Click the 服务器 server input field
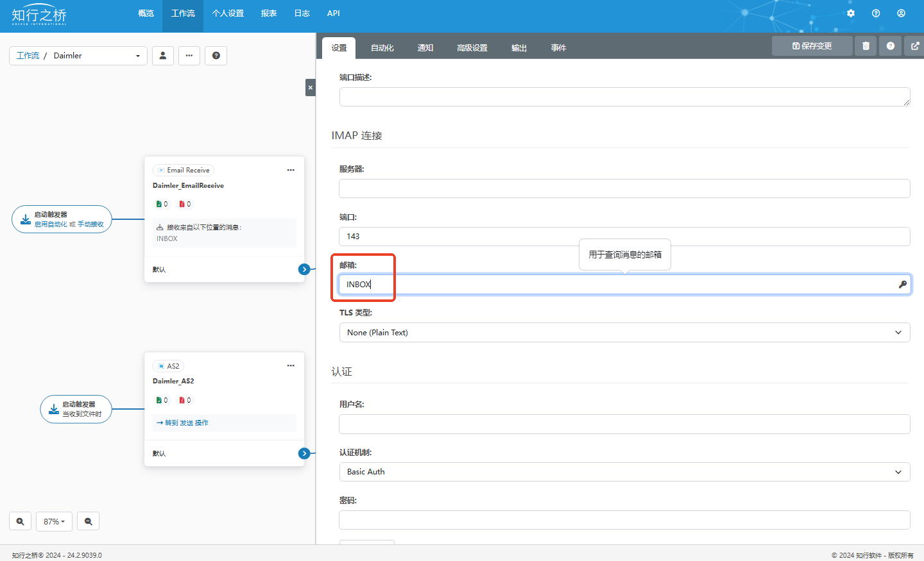This screenshot has width=924, height=561. [x=624, y=188]
